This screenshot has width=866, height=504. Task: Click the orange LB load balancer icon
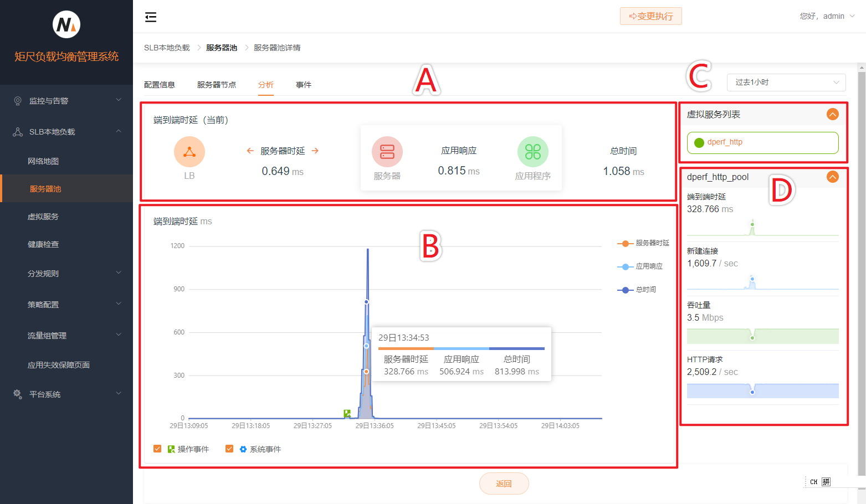click(189, 152)
